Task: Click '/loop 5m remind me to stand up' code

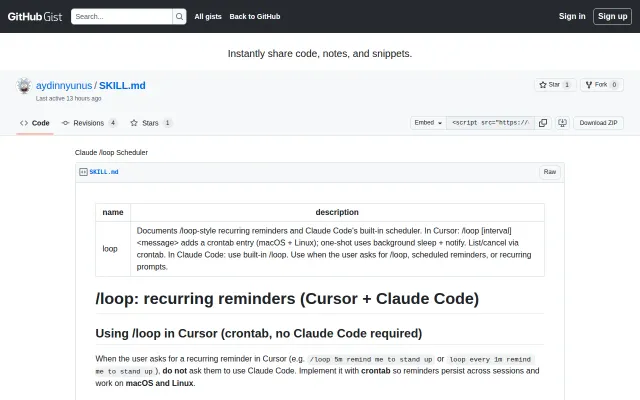Action: [x=371, y=360]
